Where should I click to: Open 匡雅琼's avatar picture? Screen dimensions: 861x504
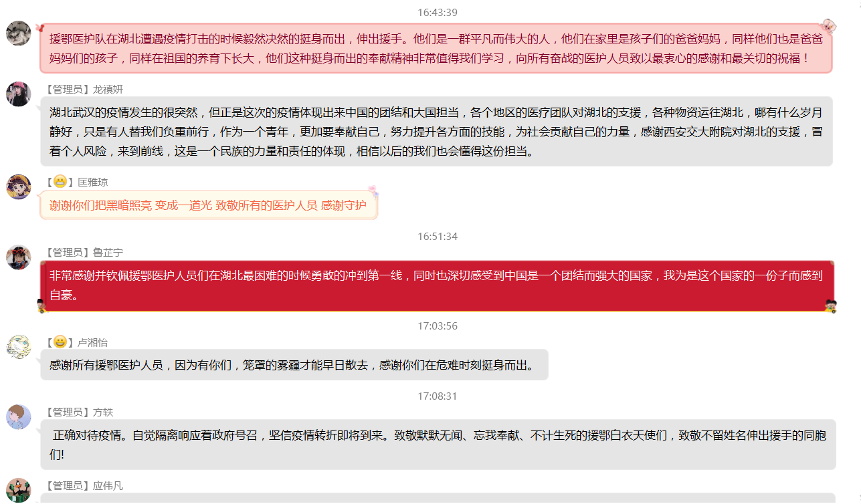coord(19,186)
